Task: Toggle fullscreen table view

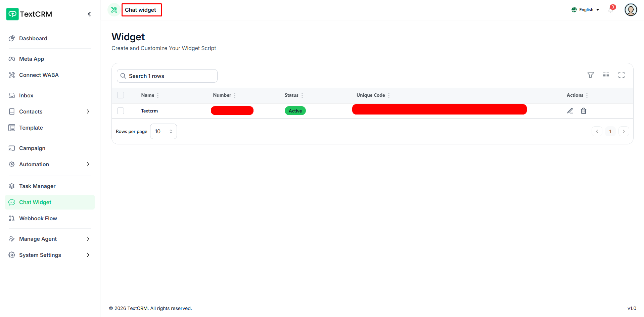Action: click(621, 75)
